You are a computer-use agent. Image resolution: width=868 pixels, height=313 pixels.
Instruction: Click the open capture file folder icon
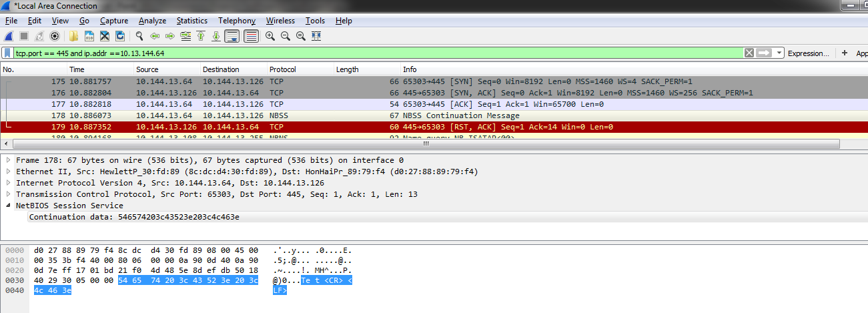73,36
